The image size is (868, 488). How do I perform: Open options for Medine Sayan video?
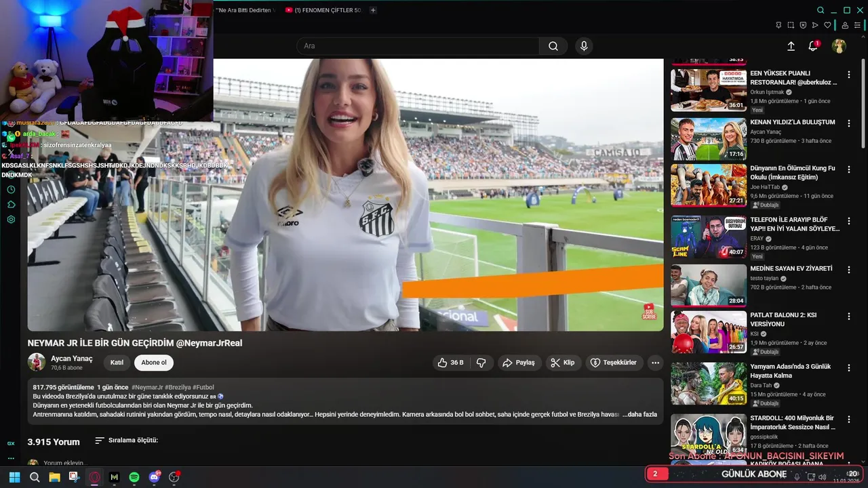click(x=849, y=270)
